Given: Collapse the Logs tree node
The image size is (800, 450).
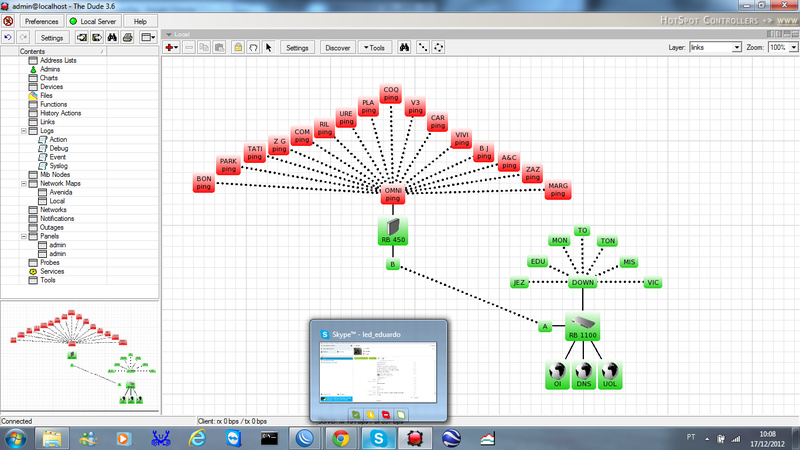Looking at the screenshot, I should [x=23, y=131].
